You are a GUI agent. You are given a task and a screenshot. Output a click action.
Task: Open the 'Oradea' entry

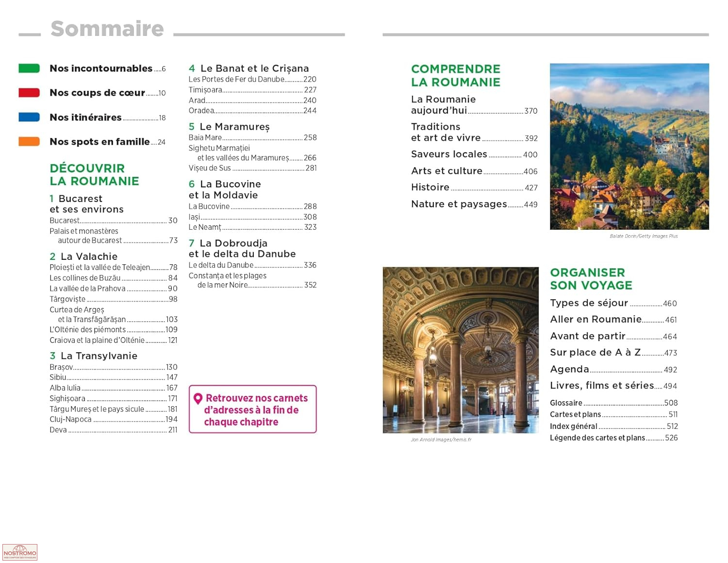click(252, 111)
